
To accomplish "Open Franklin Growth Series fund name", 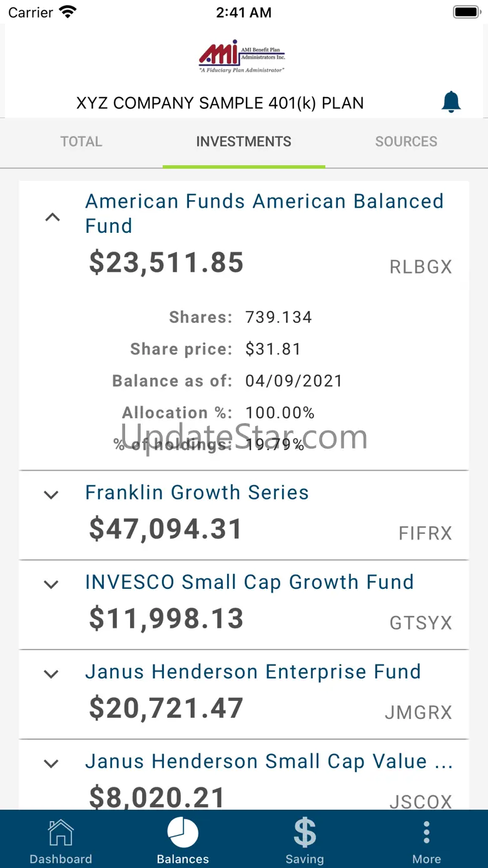I will point(197,493).
